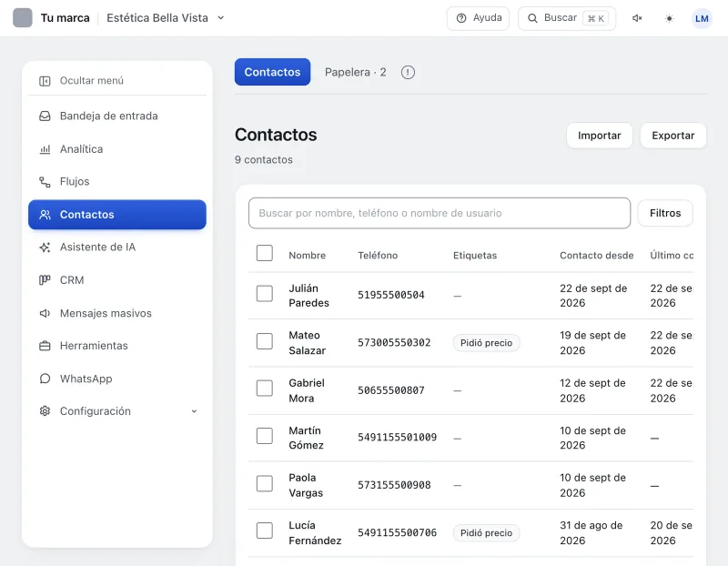Open the Estética Bella Vista workspace dropdown

click(166, 18)
